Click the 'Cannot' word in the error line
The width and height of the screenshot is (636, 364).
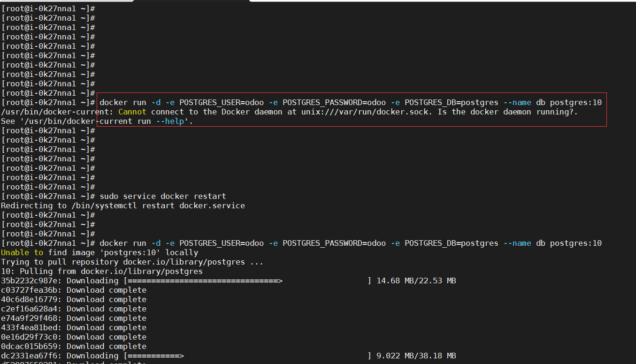131,112
